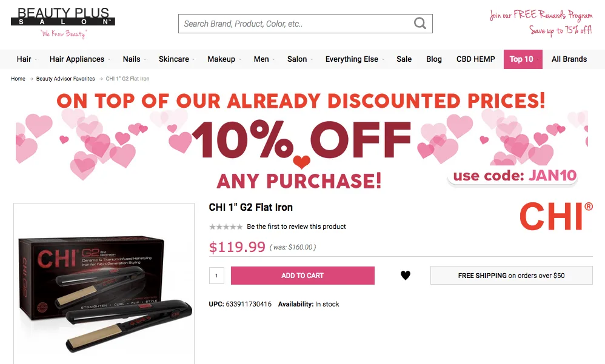Click the Beauty Advisor Favorites breadcrumb
The width and height of the screenshot is (605, 364).
(x=65, y=78)
